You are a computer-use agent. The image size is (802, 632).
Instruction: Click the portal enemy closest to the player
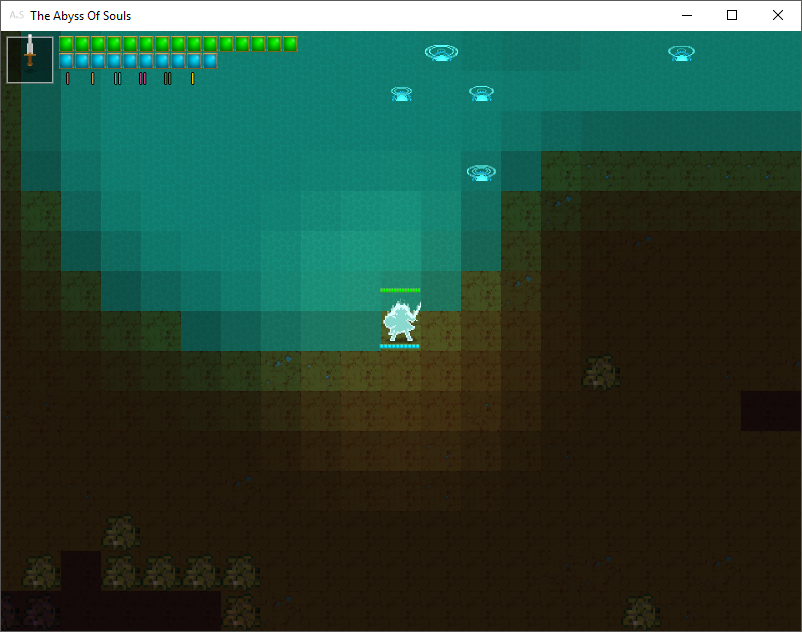coord(481,171)
